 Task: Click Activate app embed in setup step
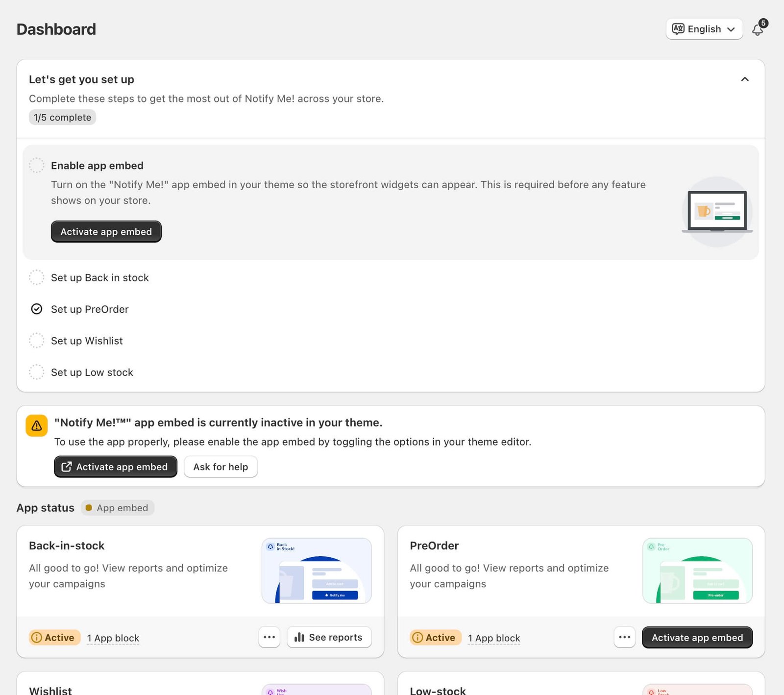(106, 231)
